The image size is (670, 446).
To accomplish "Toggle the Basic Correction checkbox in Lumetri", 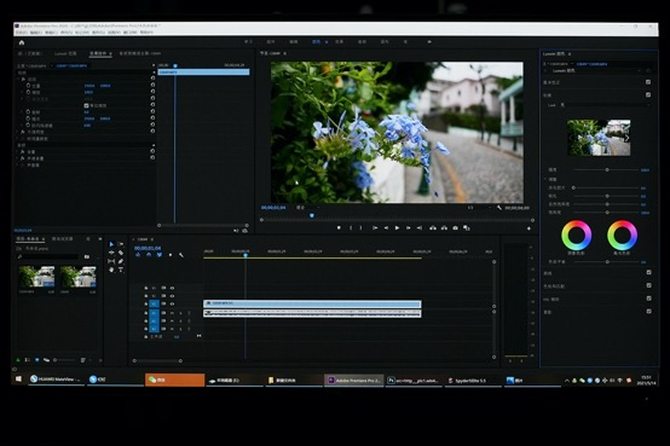I will [648, 83].
